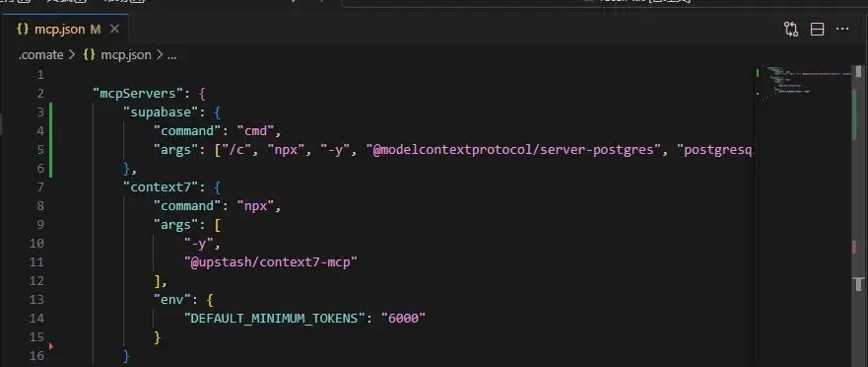The height and width of the screenshot is (367, 868).
Task: Click the "npx" value on line 8
Action: pyautogui.click(x=256, y=205)
